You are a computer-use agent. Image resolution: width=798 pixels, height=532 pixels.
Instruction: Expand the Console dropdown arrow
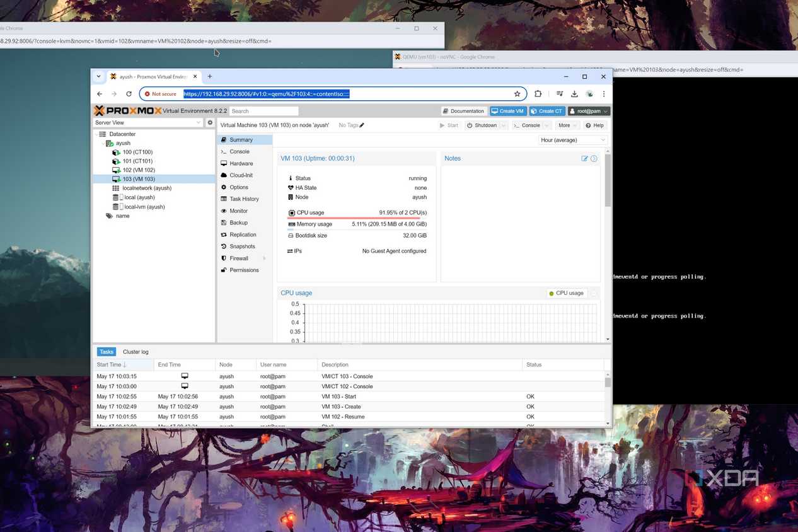(546, 125)
